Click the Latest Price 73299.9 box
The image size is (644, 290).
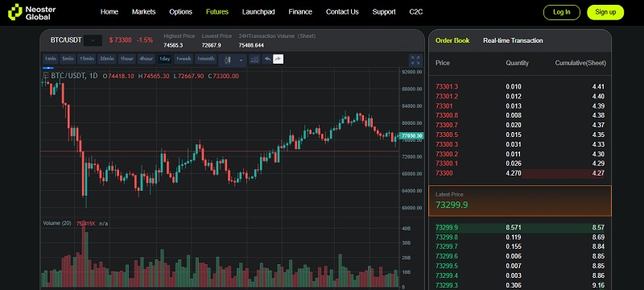coord(520,201)
